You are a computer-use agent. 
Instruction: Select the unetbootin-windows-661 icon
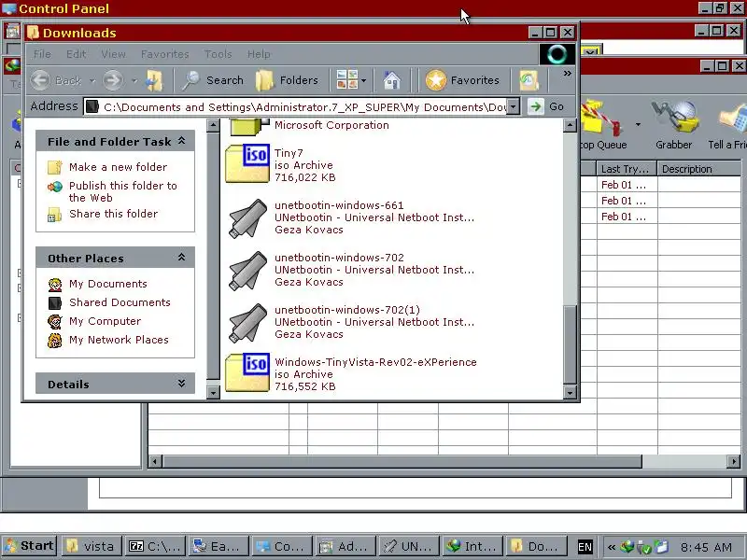pyautogui.click(x=247, y=217)
